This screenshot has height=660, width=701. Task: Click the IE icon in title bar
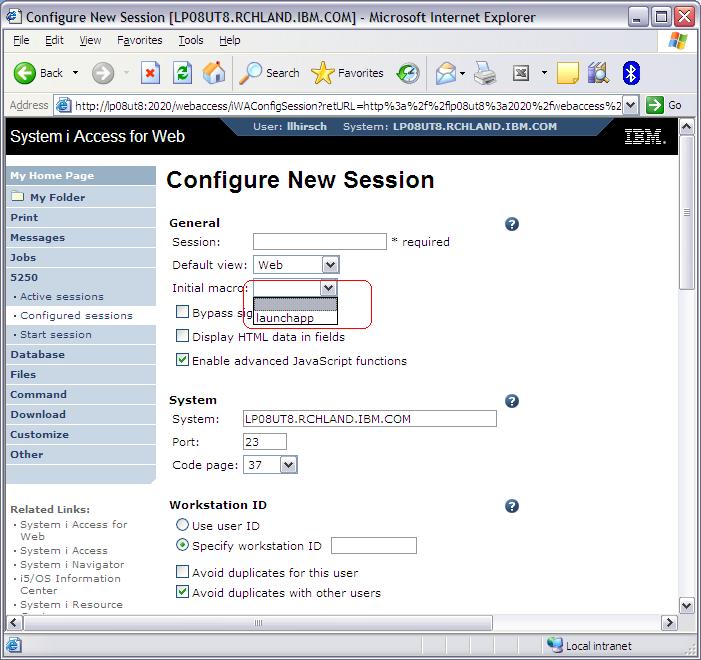coord(13,17)
